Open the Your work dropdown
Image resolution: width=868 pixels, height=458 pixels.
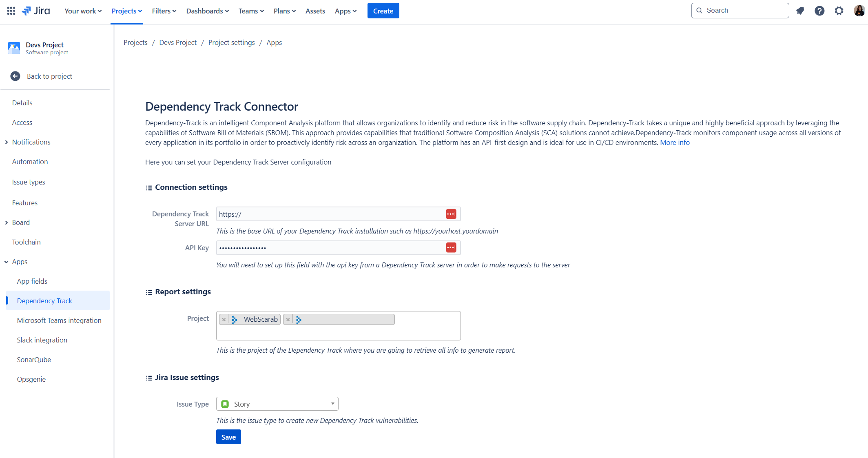click(83, 11)
